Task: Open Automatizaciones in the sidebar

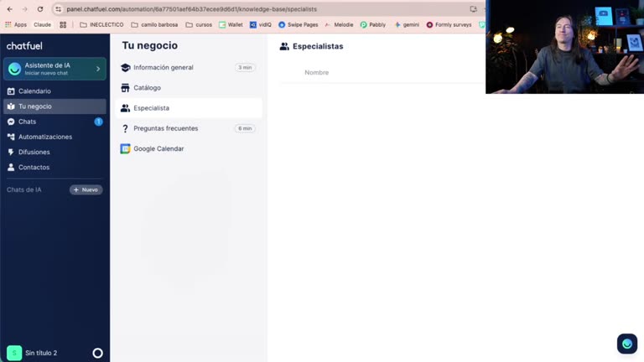Action: 55,137
